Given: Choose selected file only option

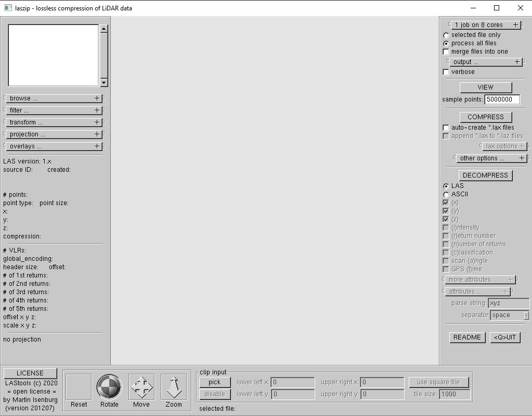Looking at the screenshot, I should tap(446, 35).
